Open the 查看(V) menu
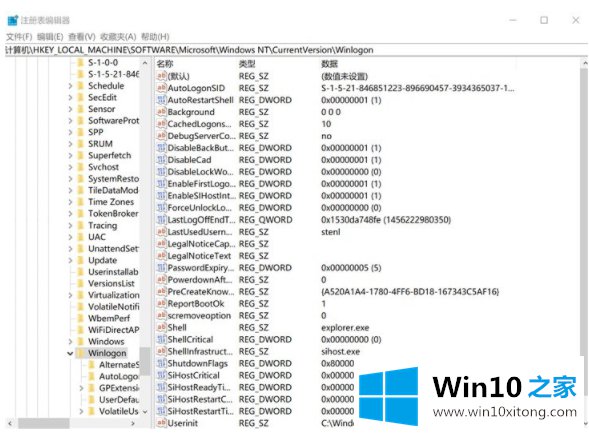This screenshot has height=438, width=589. 82,37
